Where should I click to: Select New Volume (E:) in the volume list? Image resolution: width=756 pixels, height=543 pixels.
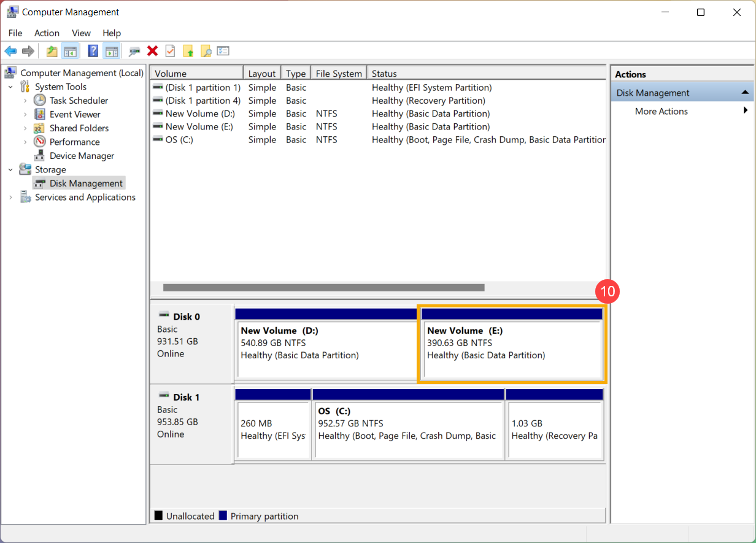(x=379, y=126)
